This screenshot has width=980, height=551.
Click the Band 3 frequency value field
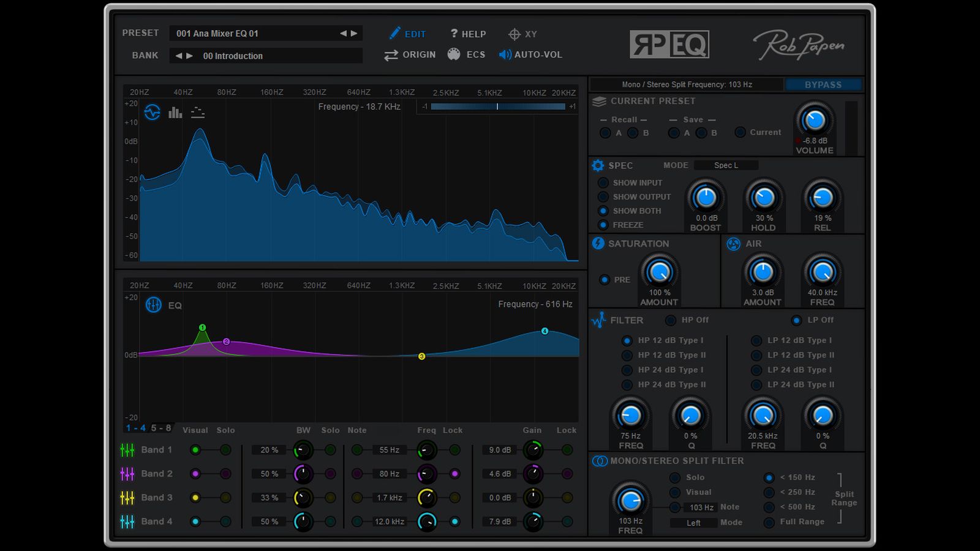(x=389, y=498)
